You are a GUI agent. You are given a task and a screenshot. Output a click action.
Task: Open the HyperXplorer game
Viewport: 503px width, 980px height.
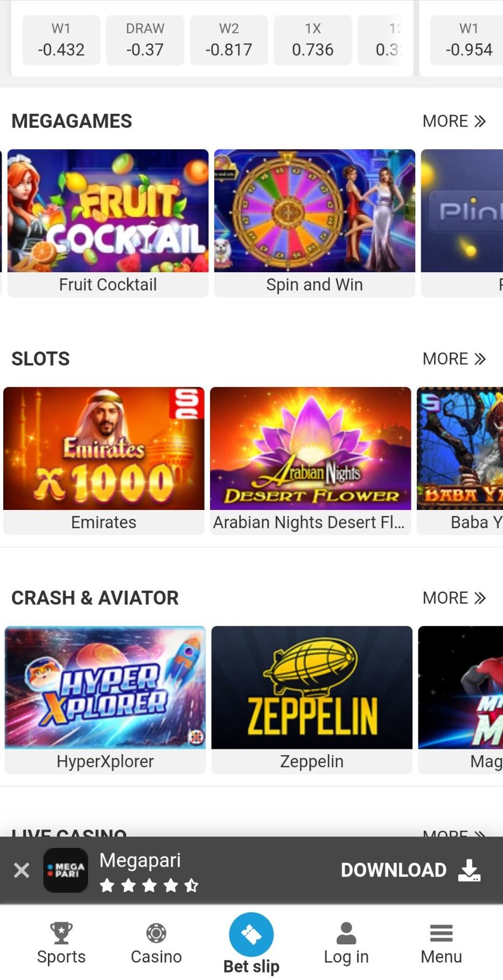coord(105,699)
